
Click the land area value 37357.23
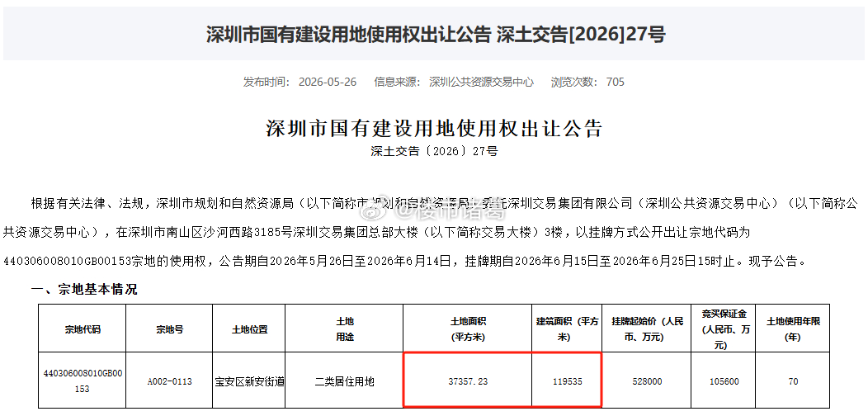tap(468, 381)
